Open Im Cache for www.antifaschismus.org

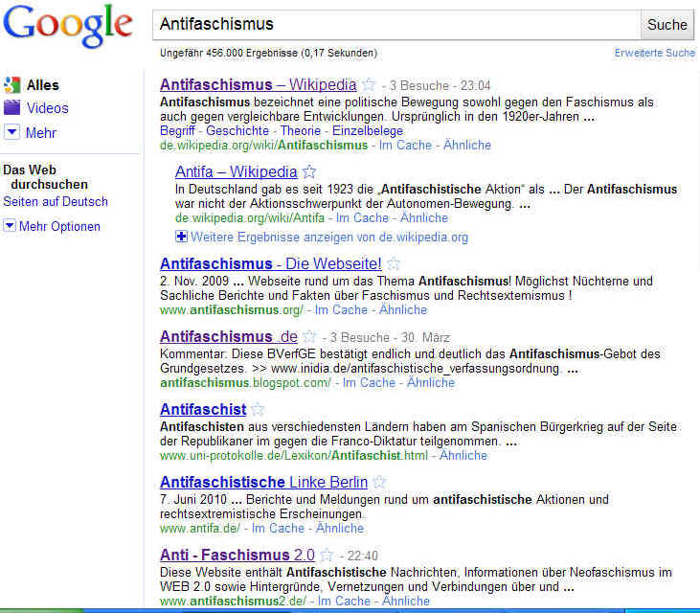point(341,309)
